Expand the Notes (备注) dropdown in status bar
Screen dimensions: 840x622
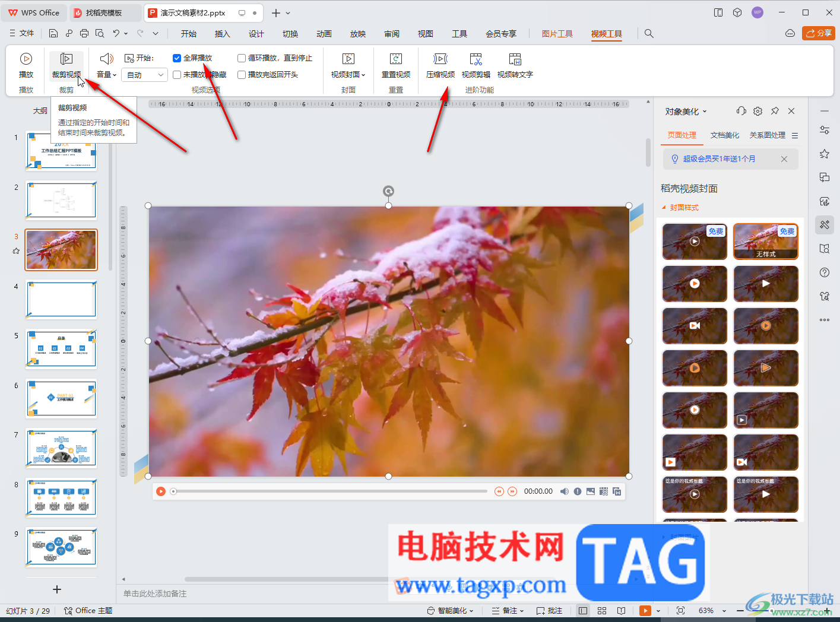click(x=508, y=611)
